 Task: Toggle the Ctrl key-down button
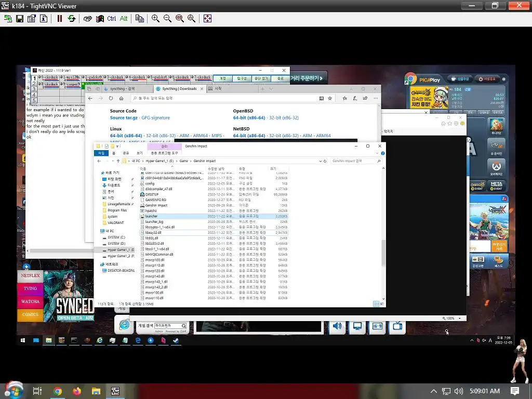point(111,19)
